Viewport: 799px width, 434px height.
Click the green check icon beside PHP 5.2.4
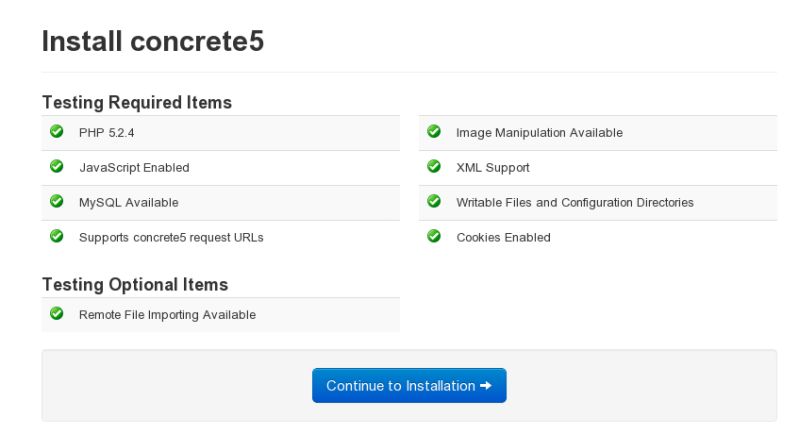click(56, 132)
